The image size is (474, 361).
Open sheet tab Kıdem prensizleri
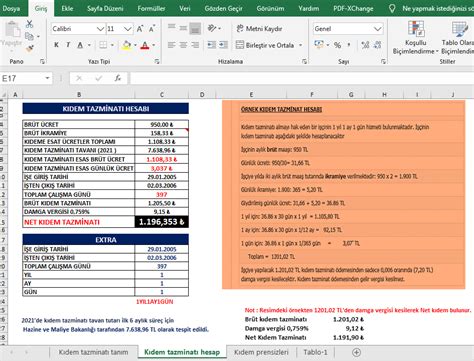[261, 352]
